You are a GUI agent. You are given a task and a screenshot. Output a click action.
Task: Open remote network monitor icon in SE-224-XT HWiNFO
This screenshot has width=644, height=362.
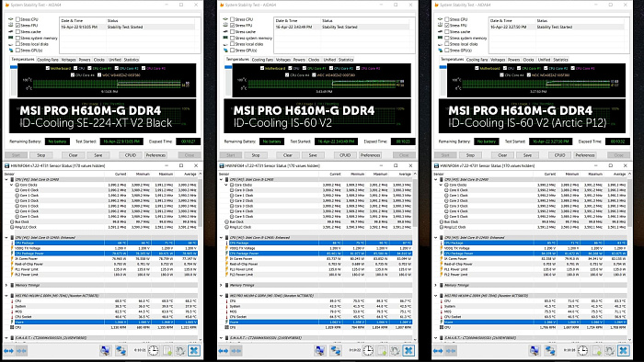tap(105, 351)
